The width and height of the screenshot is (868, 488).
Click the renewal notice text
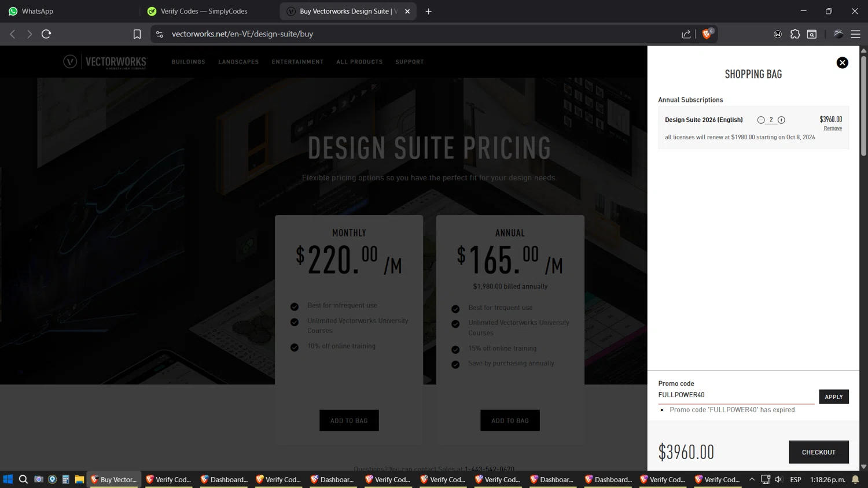click(x=740, y=137)
